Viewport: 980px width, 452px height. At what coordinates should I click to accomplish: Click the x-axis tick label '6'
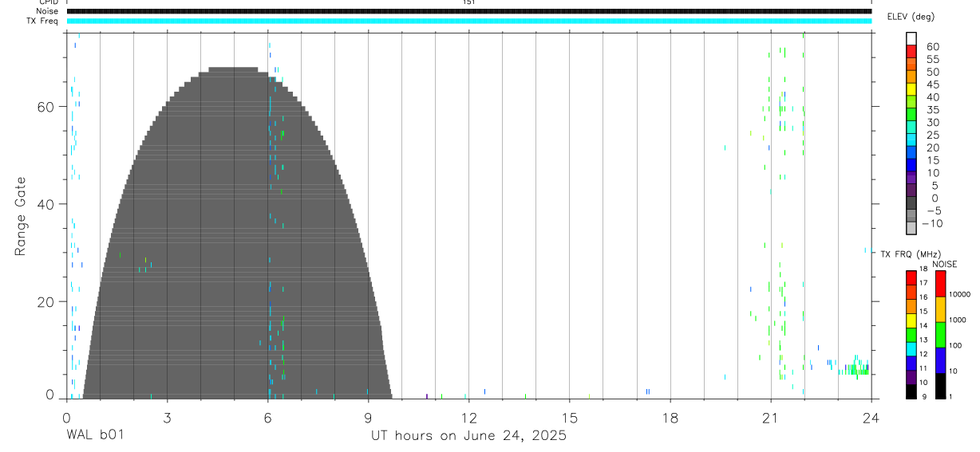pyautogui.click(x=267, y=417)
